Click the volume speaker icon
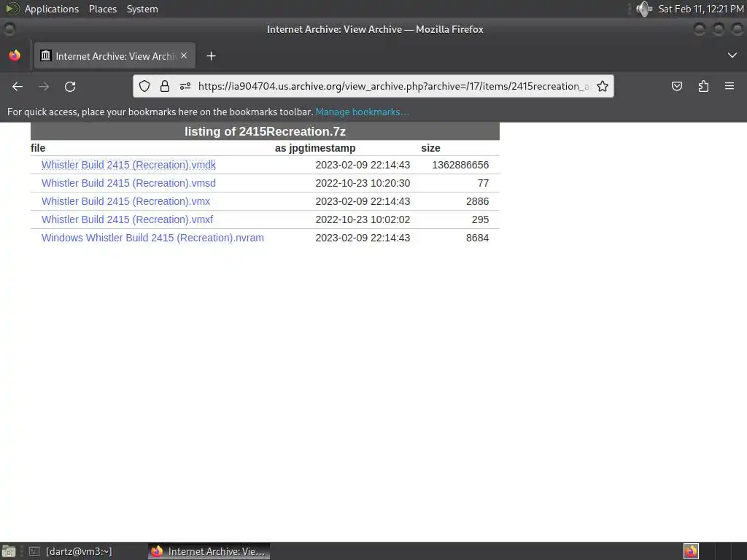747x560 pixels. [644, 9]
